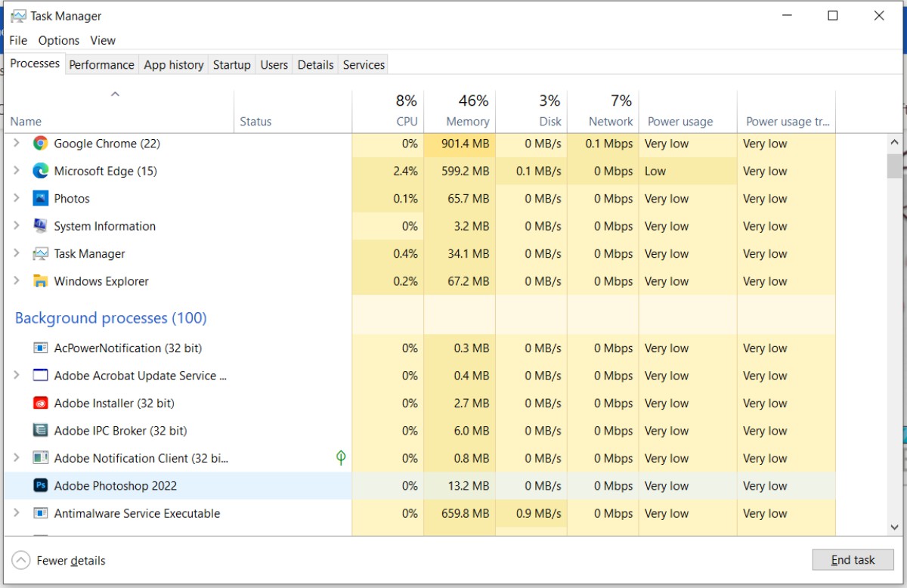Expand the Microsoft Edge process group
The width and height of the screenshot is (907, 588).
click(17, 171)
